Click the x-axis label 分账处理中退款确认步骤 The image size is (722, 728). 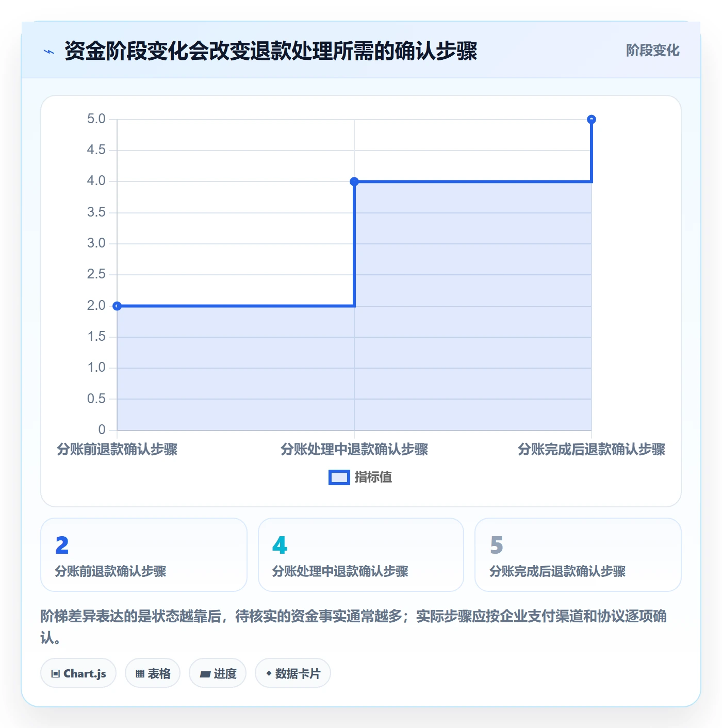click(354, 450)
